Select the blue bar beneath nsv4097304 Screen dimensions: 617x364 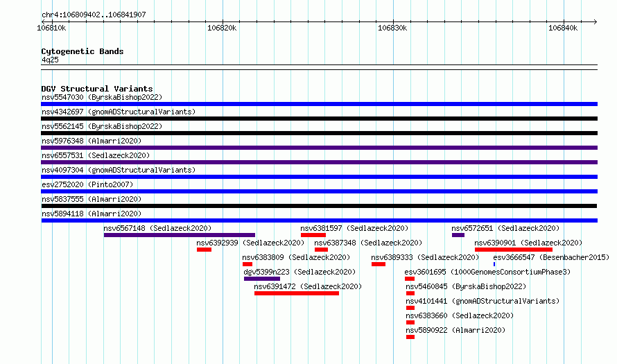(320, 177)
